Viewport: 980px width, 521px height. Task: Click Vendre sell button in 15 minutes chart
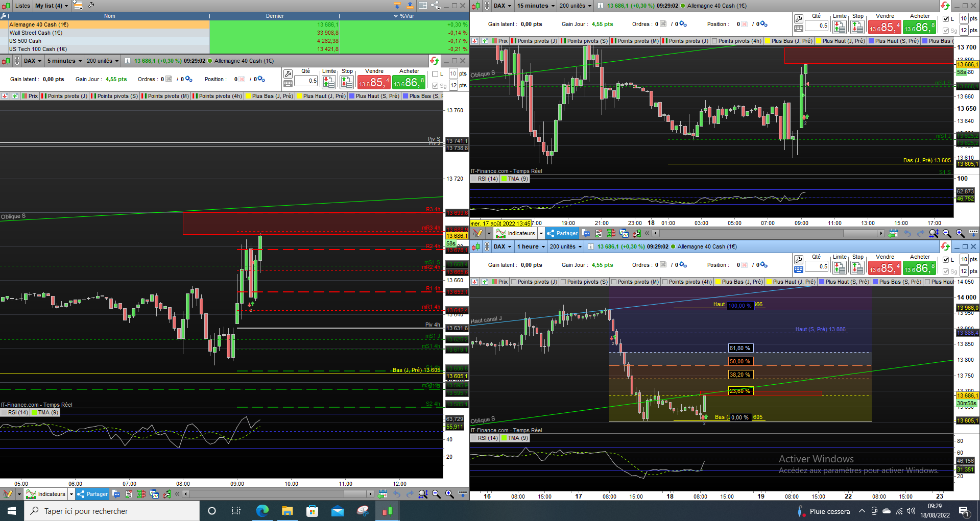pos(885,27)
